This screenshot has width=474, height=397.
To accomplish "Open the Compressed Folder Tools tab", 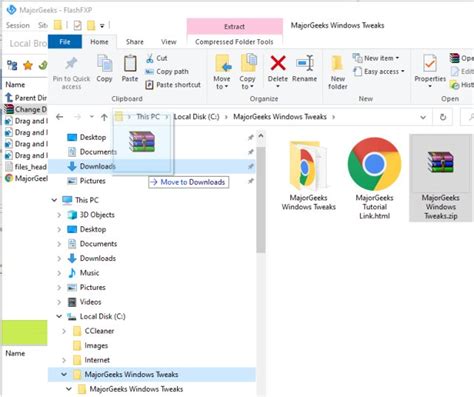I will pos(234,42).
